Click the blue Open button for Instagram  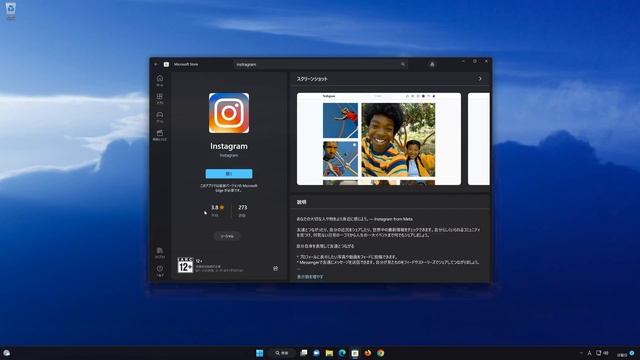(x=229, y=173)
